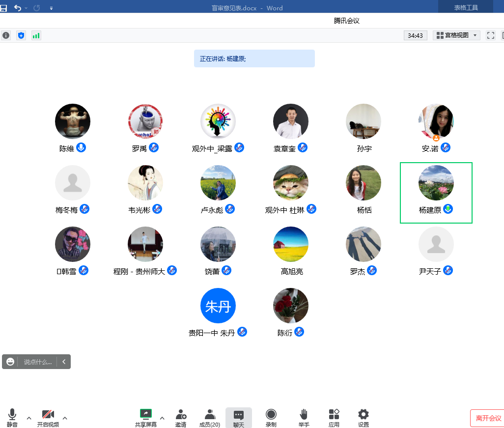Image resolution: width=504 pixels, height=428 pixels.
Task: Click 韦光彬's muted mic icon
Action: pyautogui.click(x=157, y=209)
